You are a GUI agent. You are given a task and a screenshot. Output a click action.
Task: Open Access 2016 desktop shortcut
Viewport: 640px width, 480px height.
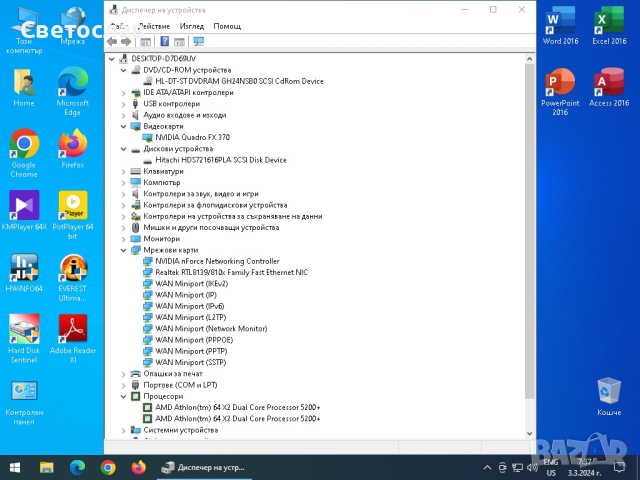tap(608, 86)
